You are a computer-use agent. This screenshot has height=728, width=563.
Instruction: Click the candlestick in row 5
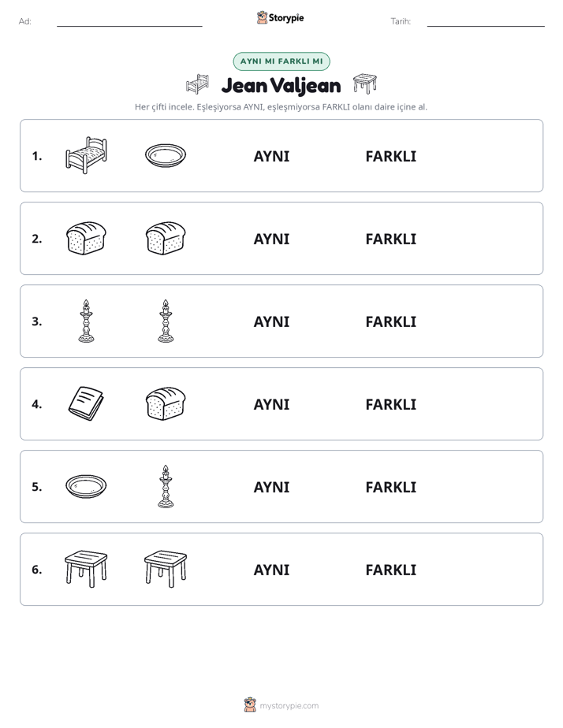[166, 487]
